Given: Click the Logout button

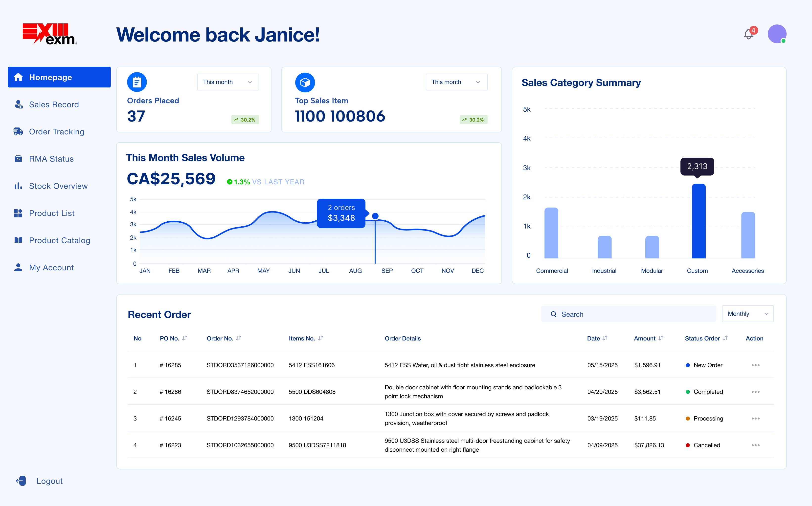Looking at the screenshot, I should (49, 481).
